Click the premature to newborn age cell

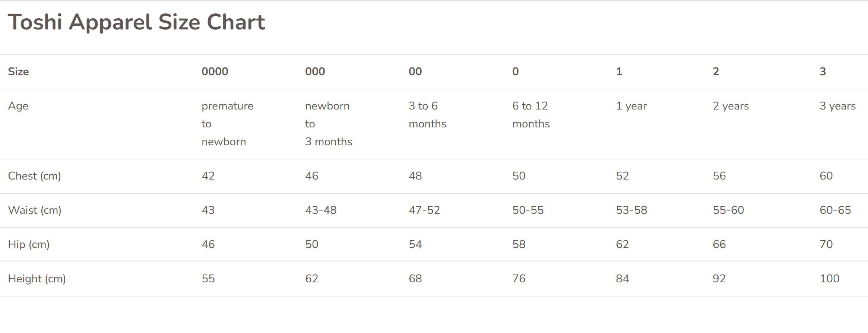227,124
